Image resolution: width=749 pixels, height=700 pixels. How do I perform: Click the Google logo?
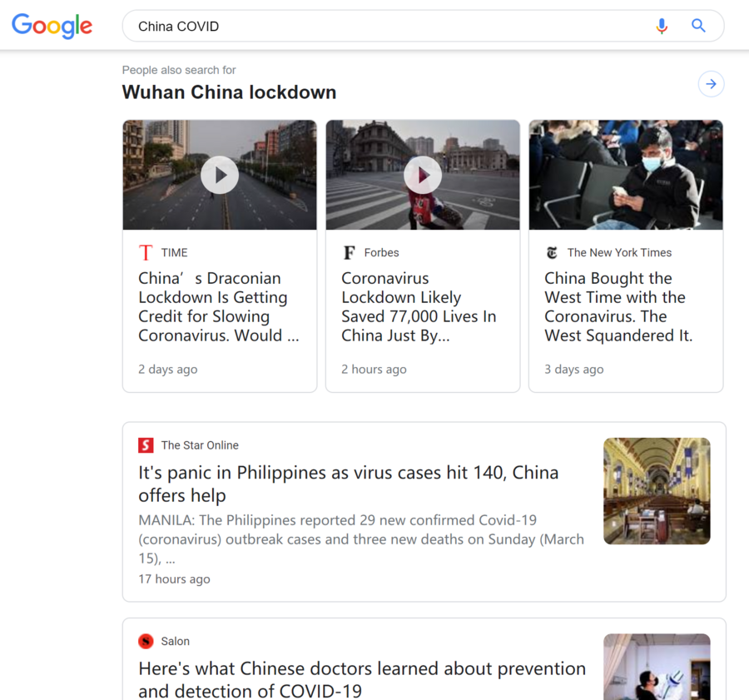coord(52,26)
